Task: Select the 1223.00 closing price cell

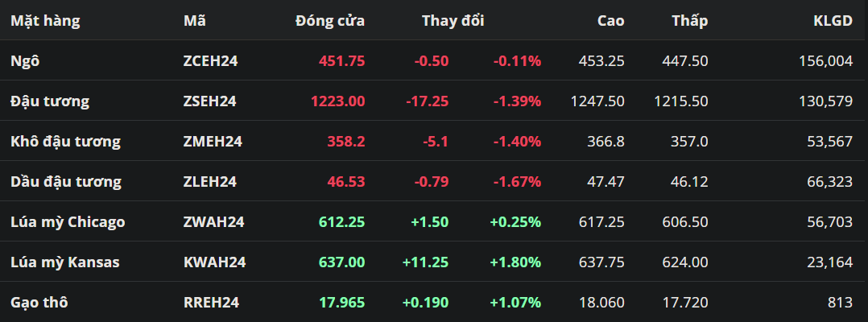Action: (337, 101)
